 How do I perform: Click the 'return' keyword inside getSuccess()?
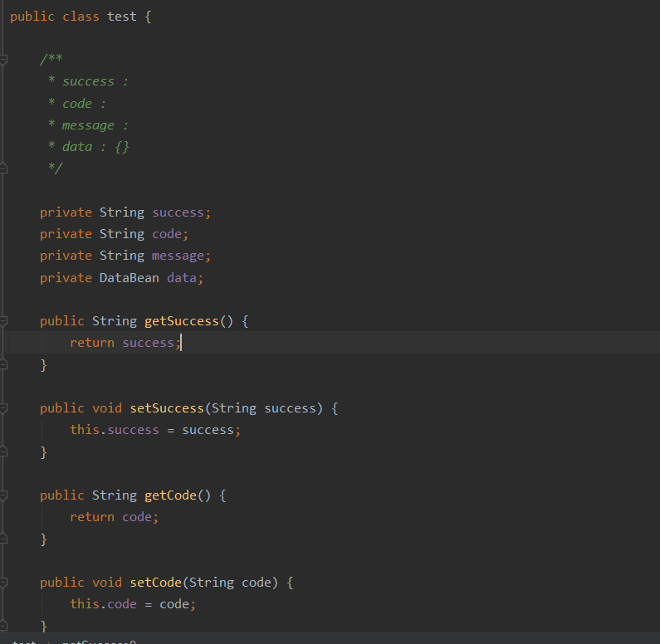tap(92, 343)
